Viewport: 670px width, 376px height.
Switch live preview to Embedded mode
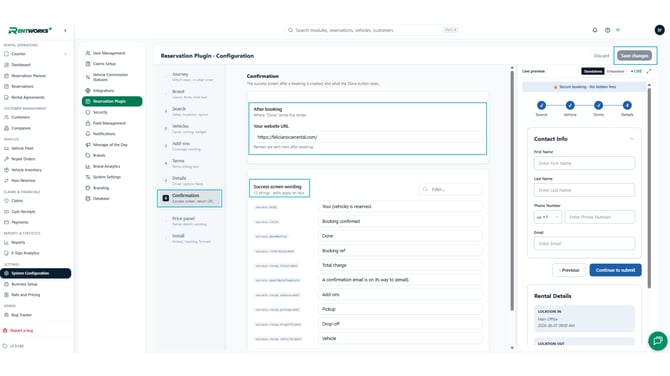tap(615, 71)
